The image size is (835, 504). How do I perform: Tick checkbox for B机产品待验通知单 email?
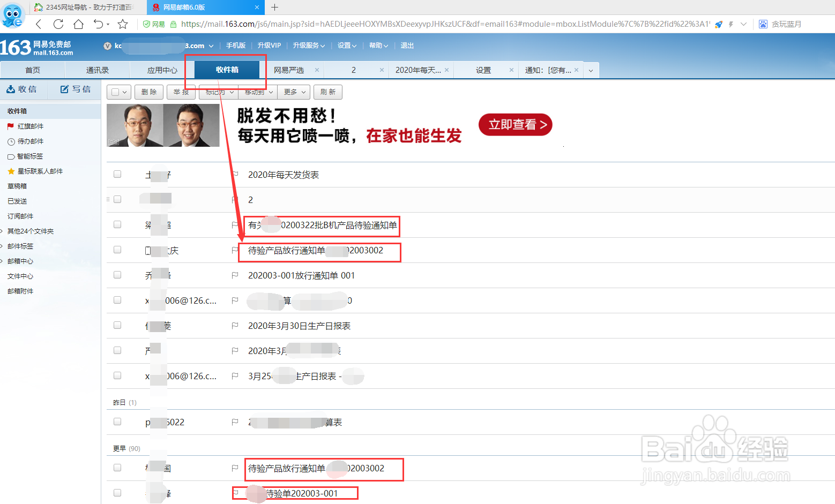point(117,224)
